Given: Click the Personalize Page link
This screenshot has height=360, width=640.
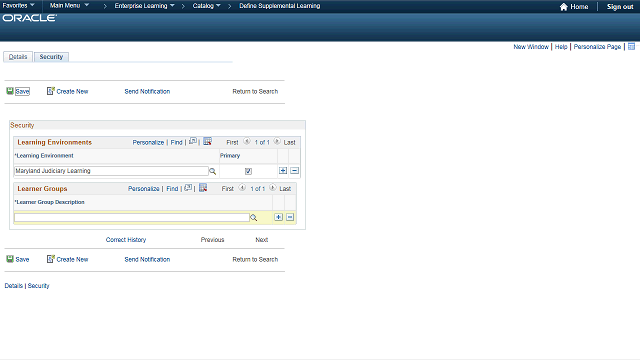Looking at the screenshot, I should pos(597,47).
